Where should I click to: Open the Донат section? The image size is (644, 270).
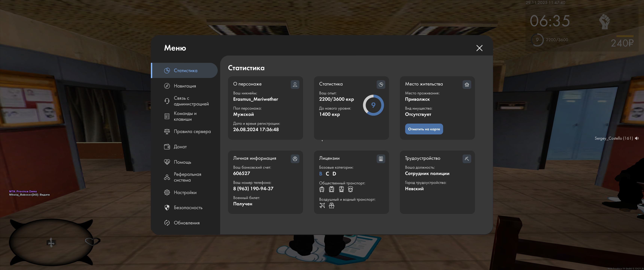tap(180, 147)
